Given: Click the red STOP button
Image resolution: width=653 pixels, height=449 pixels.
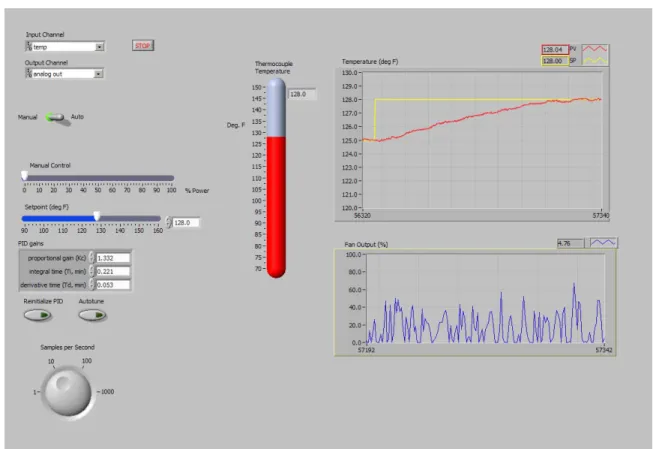Looking at the screenshot, I should (143, 45).
